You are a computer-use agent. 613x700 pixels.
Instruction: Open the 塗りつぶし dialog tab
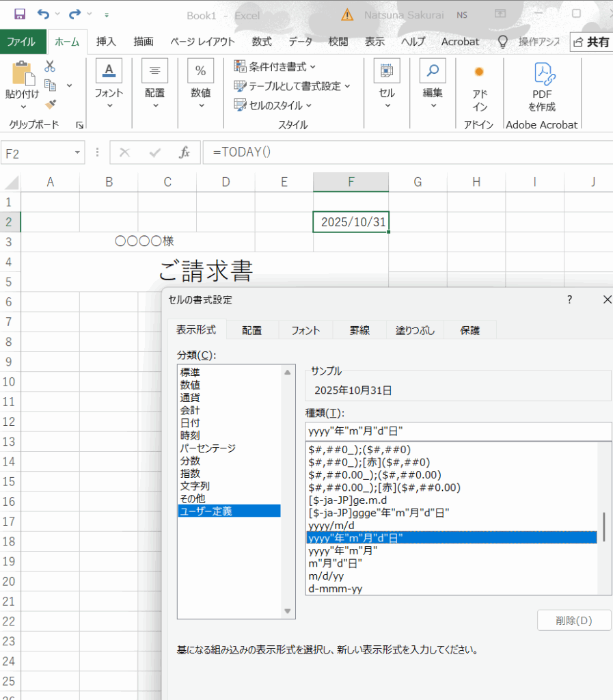415,330
